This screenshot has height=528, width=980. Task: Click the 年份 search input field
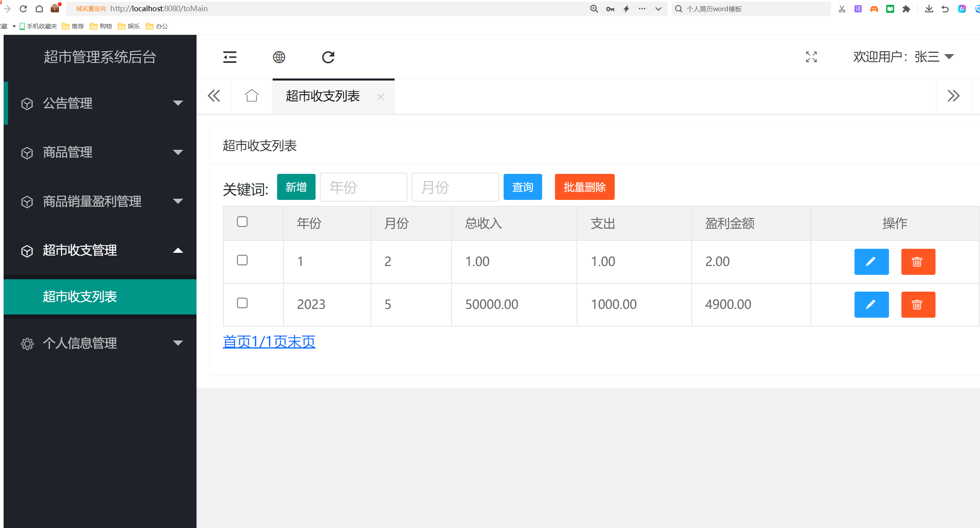[363, 187]
